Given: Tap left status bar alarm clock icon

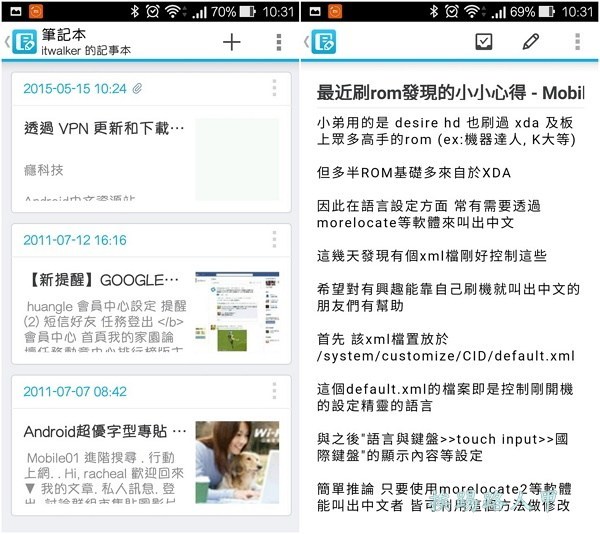Looking at the screenshot, I should pos(153,11).
